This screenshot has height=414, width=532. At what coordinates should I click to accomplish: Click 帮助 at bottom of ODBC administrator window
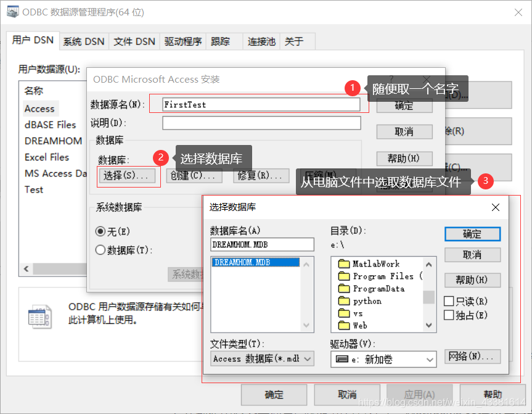493,395
